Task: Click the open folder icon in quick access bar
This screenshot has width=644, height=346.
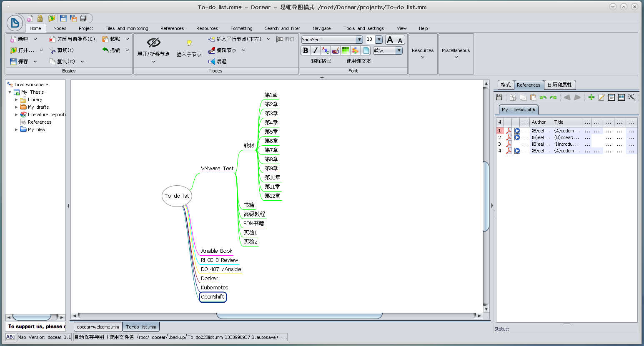Action: point(52,18)
